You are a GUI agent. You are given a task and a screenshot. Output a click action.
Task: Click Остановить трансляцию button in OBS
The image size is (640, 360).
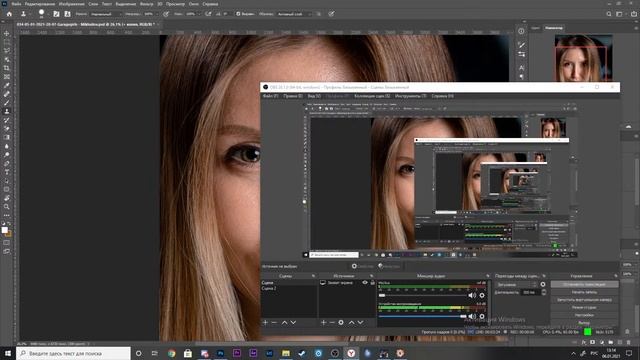(x=584, y=284)
